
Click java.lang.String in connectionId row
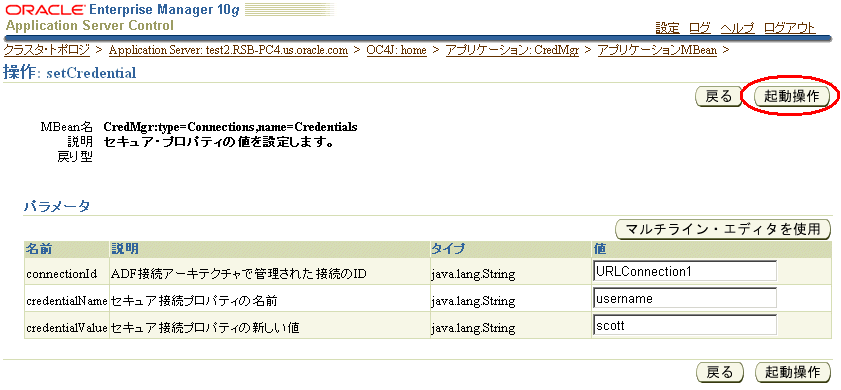pos(473,274)
